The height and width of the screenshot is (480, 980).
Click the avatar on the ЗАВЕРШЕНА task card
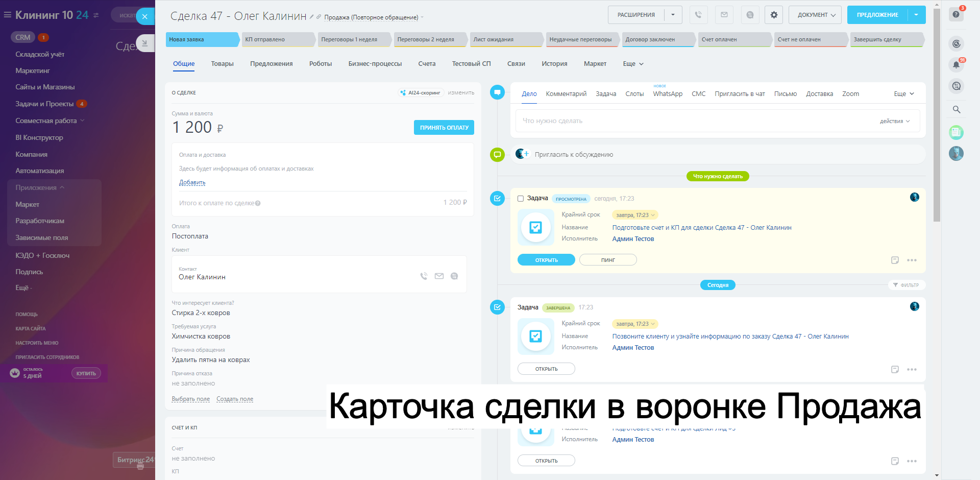pyautogui.click(x=914, y=306)
